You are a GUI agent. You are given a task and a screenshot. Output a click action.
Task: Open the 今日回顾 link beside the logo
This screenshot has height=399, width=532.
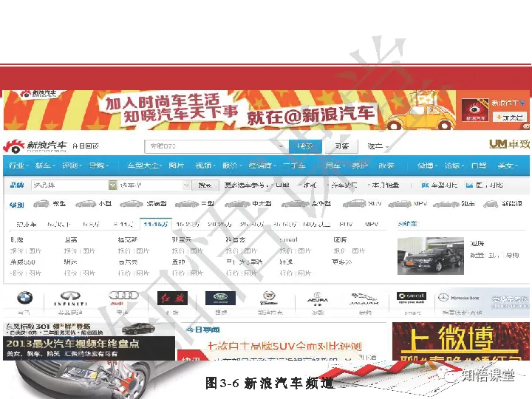pyautogui.click(x=85, y=146)
